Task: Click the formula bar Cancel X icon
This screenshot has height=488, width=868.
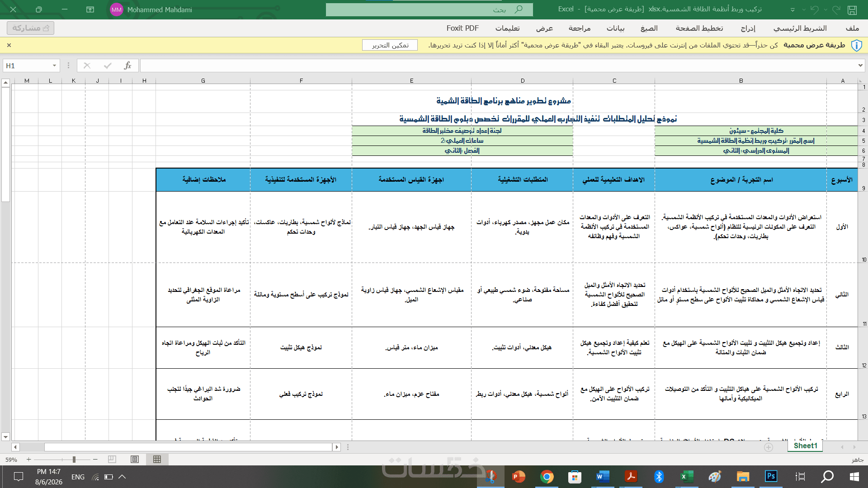Action: (x=87, y=66)
